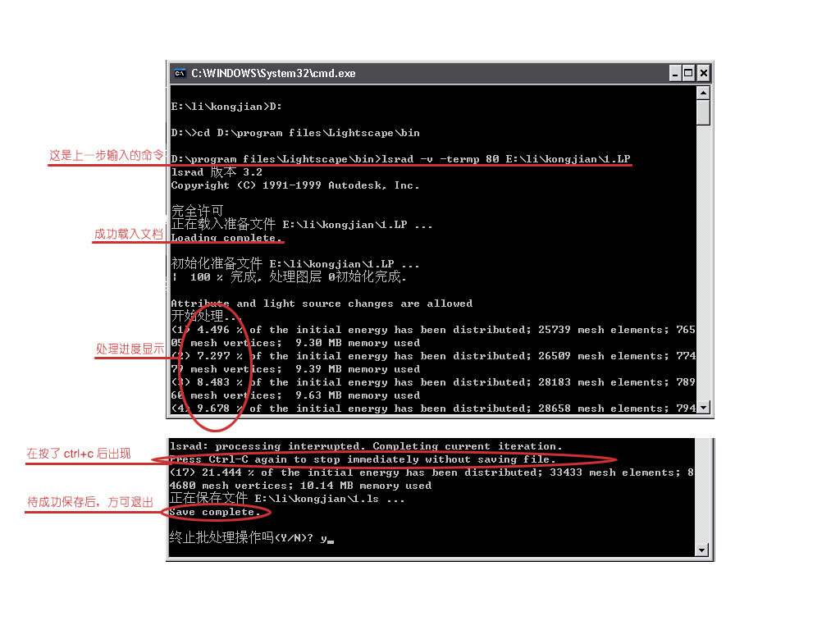Click the '处理进度显示' annotation label

tap(130, 349)
